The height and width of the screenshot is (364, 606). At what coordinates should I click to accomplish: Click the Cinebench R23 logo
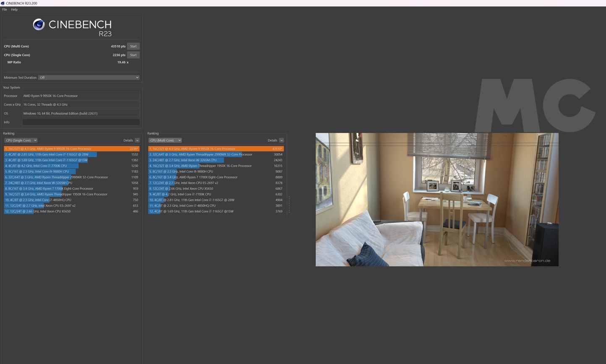72,28
